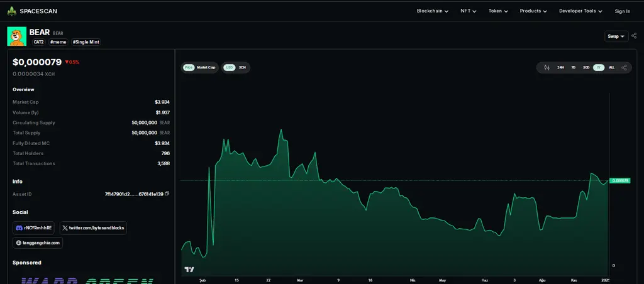Set chart range to 1Y
644x284 pixels.
(599, 67)
